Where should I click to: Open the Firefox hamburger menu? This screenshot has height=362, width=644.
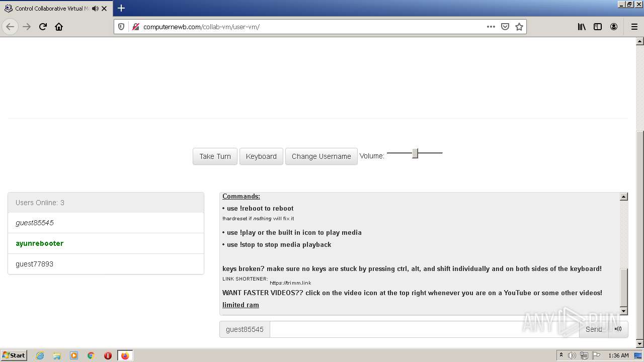[634, 27]
